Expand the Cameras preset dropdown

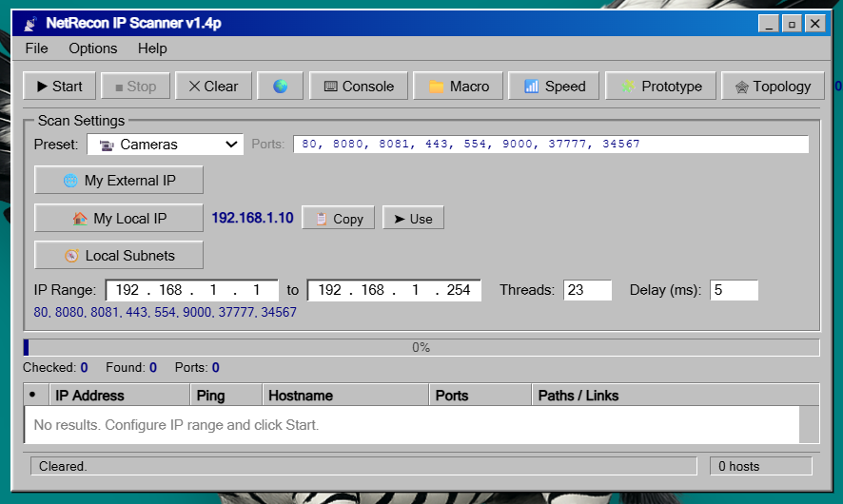[165, 144]
